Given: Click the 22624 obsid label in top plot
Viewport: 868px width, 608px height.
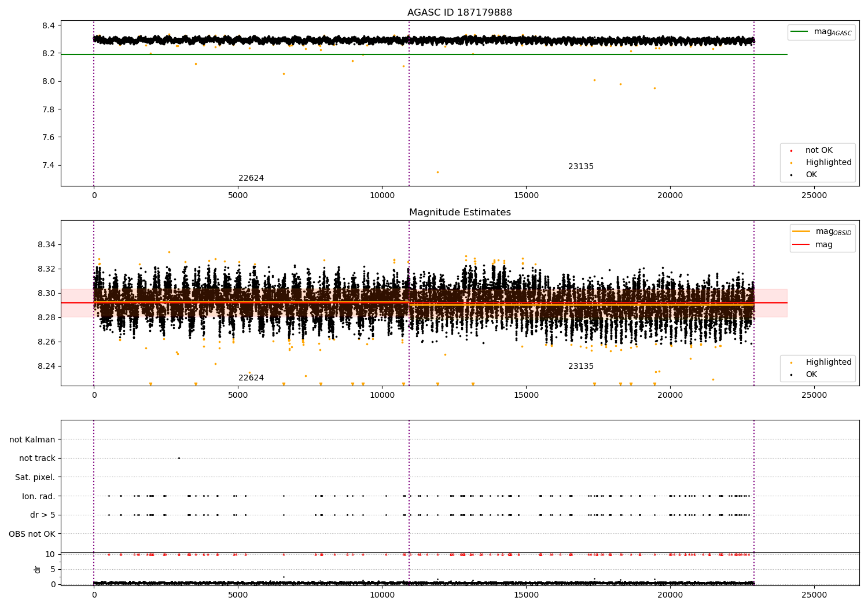Looking at the screenshot, I should coord(251,178).
